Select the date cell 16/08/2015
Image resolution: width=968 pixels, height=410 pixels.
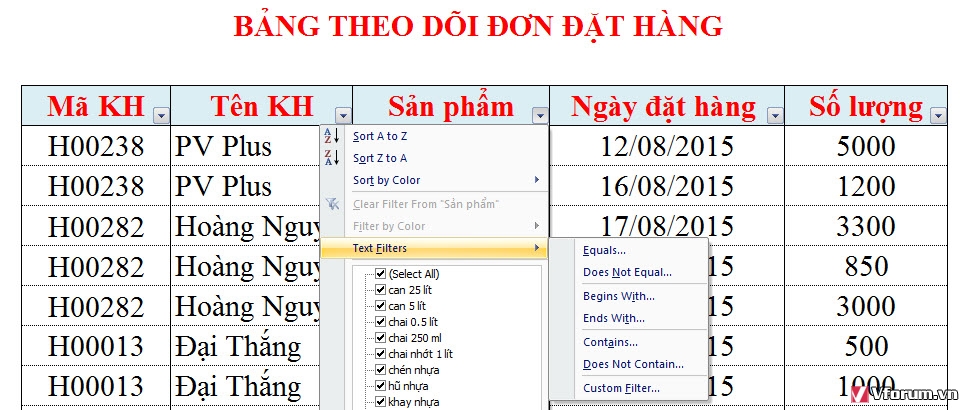point(667,186)
